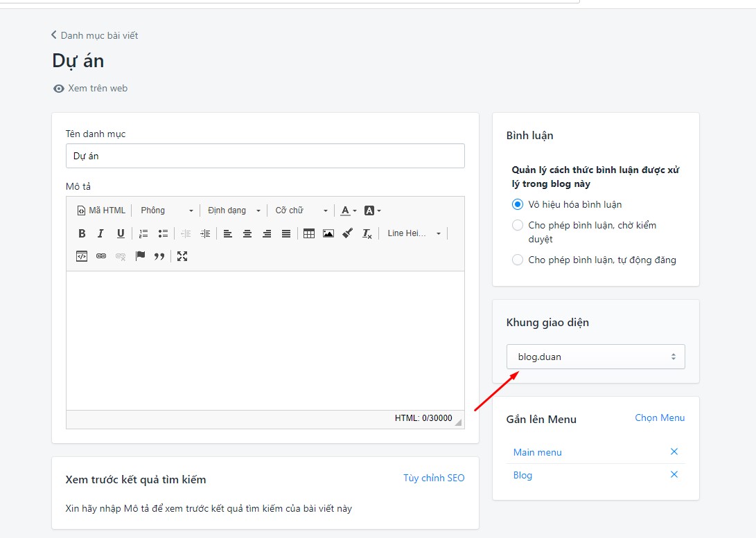Click the Tên danh mục input field

(x=265, y=156)
